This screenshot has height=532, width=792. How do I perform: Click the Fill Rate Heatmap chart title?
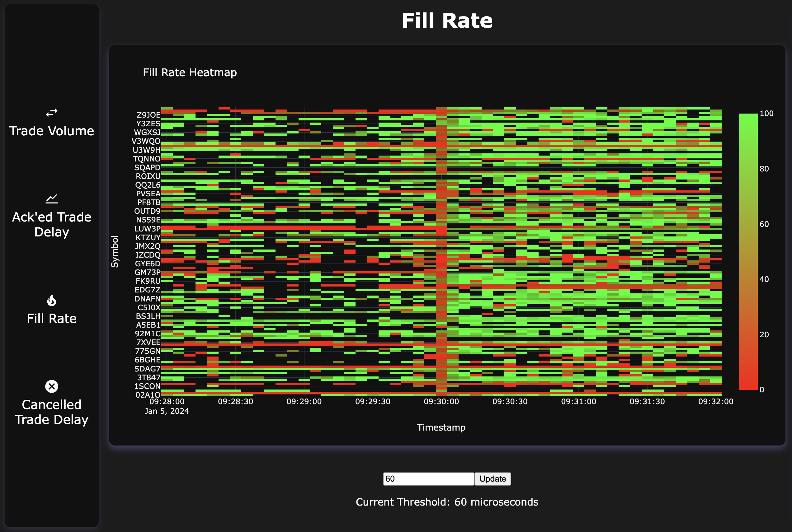point(190,72)
